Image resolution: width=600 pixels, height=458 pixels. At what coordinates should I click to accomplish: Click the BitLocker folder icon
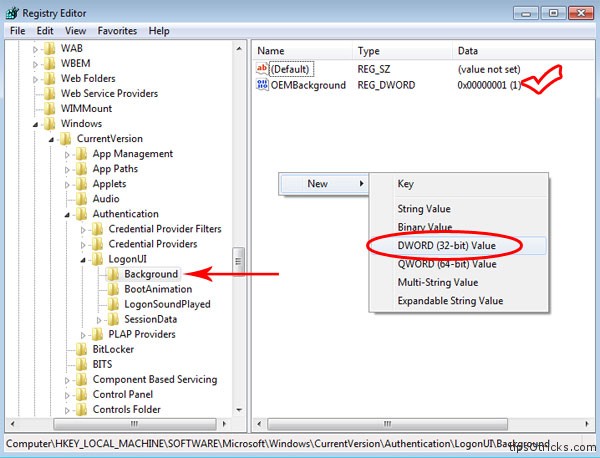click(x=82, y=349)
